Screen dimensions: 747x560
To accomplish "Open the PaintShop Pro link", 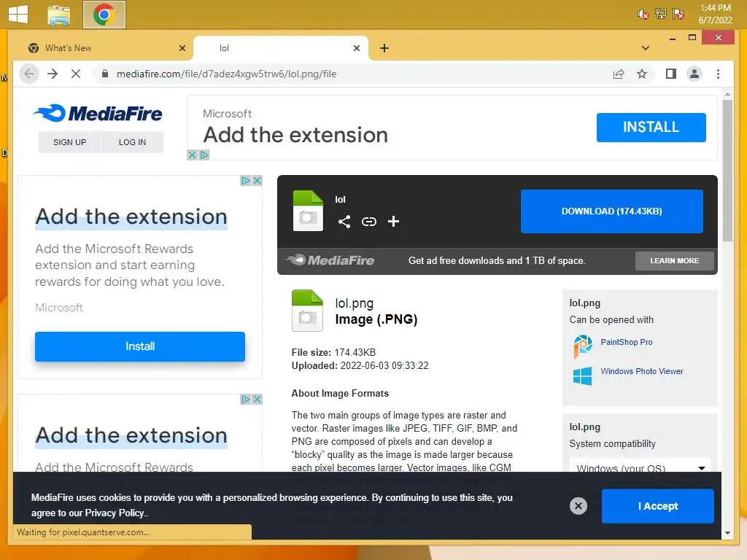I will pyautogui.click(x=626, y=342).
